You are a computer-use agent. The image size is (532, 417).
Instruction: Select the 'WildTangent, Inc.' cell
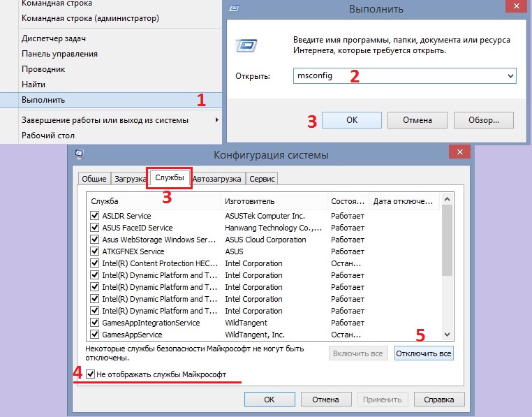click(x=255, y=335)
